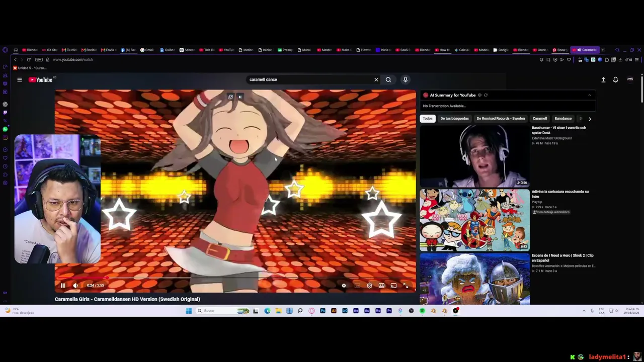Open YouTube notifications bell
The image size is (644, 362).
tap(615, 79)
